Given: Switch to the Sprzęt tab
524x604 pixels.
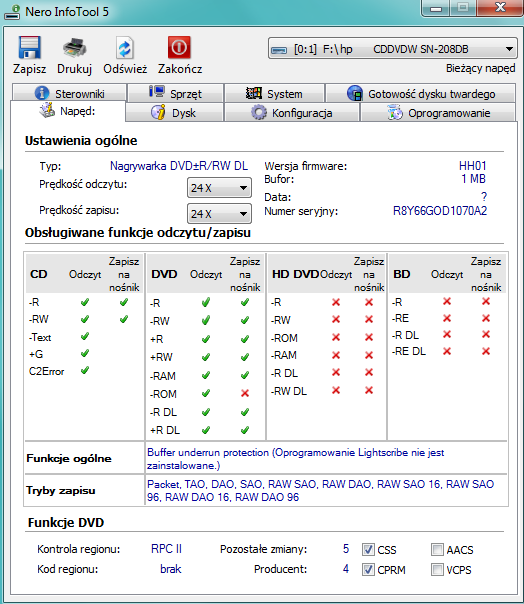Looking at the screenshot, I should coord(176,93).
